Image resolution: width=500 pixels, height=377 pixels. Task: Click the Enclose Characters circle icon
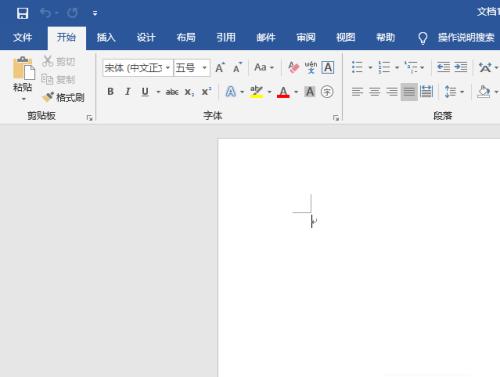[327, 92]
